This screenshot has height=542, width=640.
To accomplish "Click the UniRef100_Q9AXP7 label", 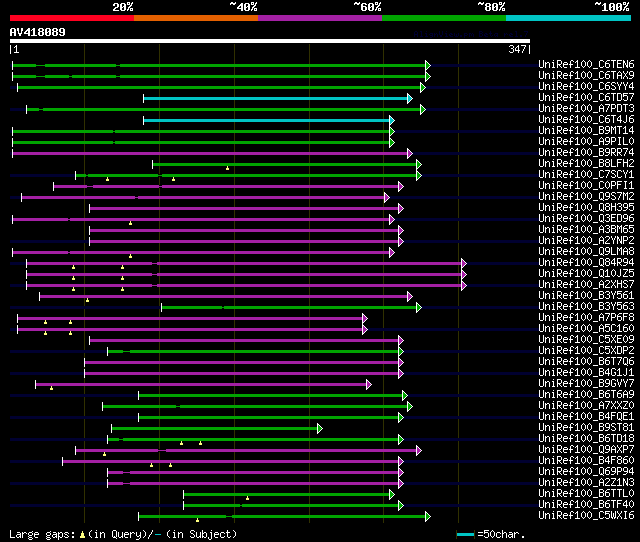I will click(x=586, y=450).
